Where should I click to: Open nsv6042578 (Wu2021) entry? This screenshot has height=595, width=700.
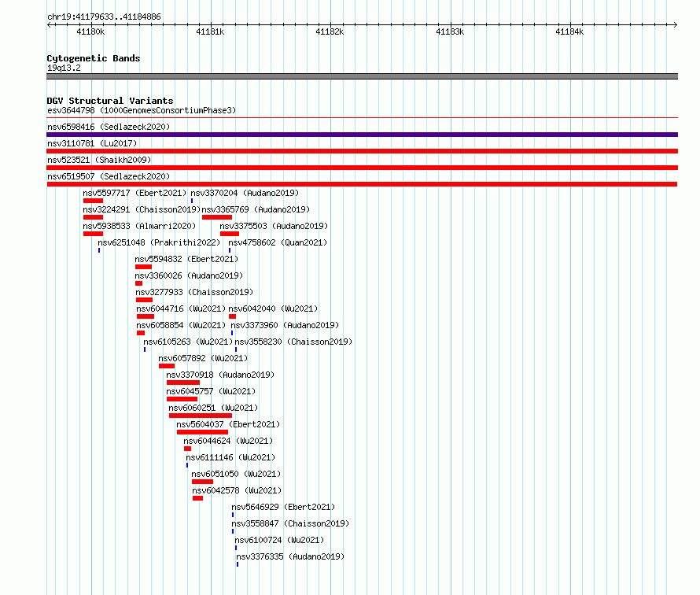coord(237,490)
